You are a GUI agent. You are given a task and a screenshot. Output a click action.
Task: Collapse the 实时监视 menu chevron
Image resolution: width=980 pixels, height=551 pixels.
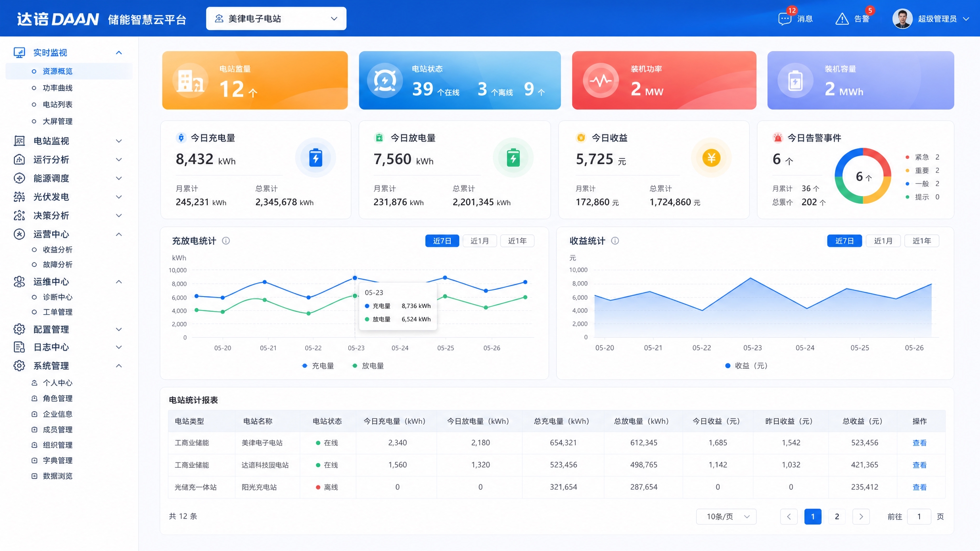tap(119, 53)
